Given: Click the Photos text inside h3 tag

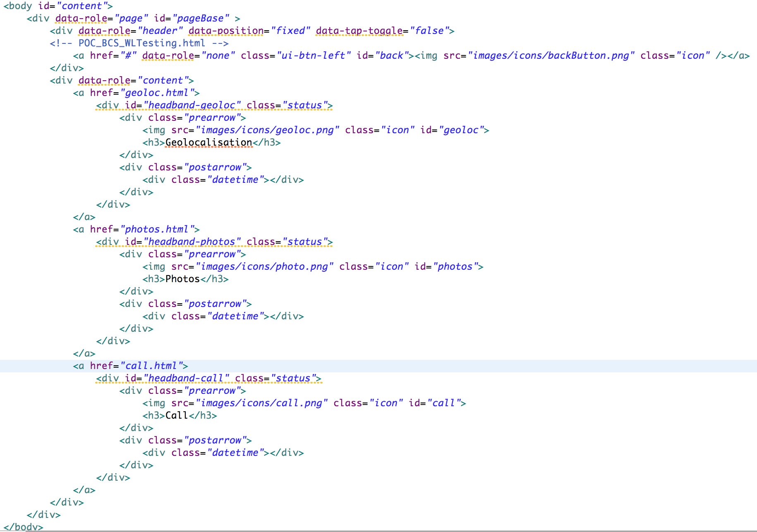Looking at the screenshot, I should [182, 279].
